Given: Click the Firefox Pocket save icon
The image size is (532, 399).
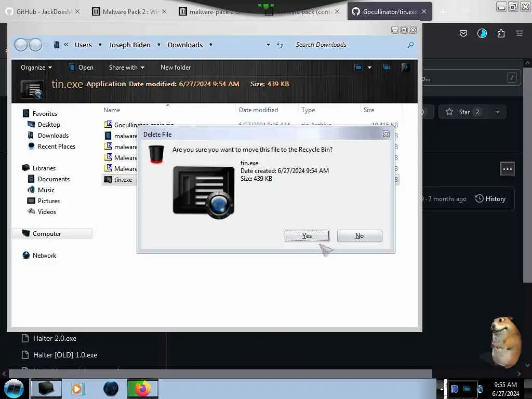Looking at the screenshot, I should coord(463,33).
